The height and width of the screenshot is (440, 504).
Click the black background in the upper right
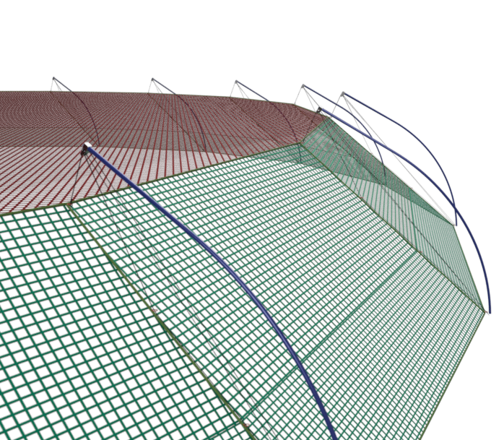tap(433, 43)
